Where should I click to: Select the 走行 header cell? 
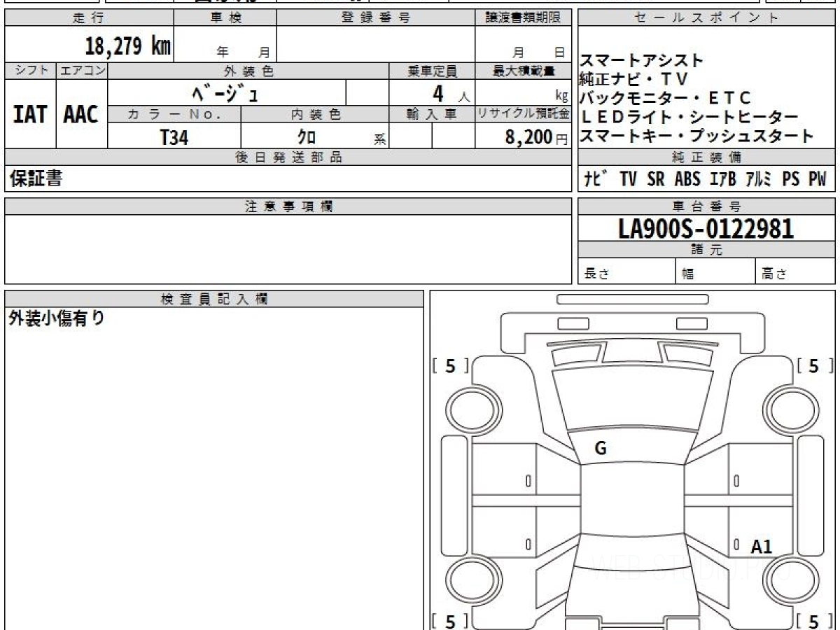[89, 18]
